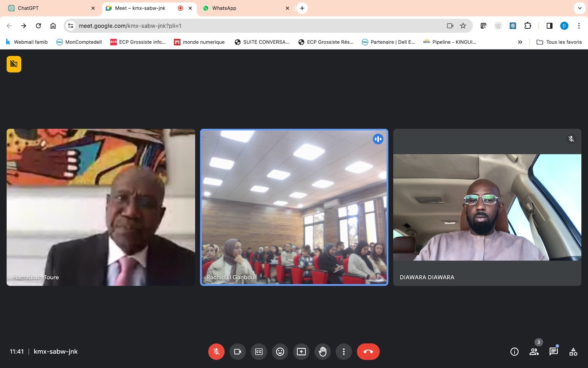Open the emoji reactions button
This screenshot has height=368, width=588.
point(280,351)
